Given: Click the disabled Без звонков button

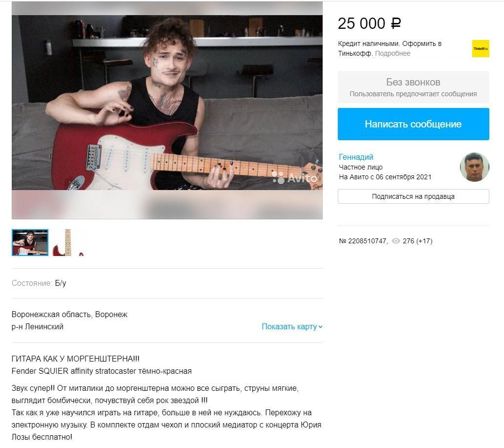Looking at the screenshot, I should tap(414, 87).
